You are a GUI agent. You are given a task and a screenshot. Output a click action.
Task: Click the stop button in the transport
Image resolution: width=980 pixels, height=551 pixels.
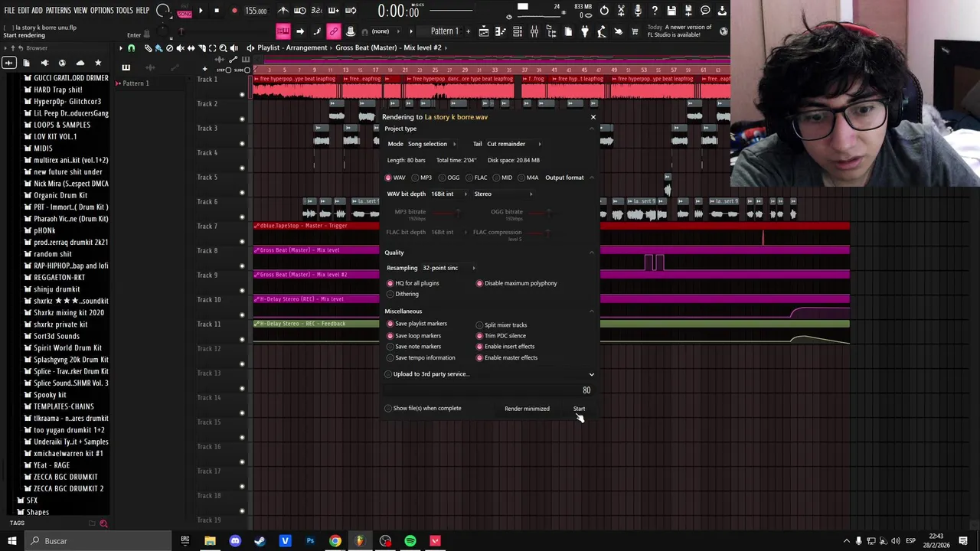217,11
